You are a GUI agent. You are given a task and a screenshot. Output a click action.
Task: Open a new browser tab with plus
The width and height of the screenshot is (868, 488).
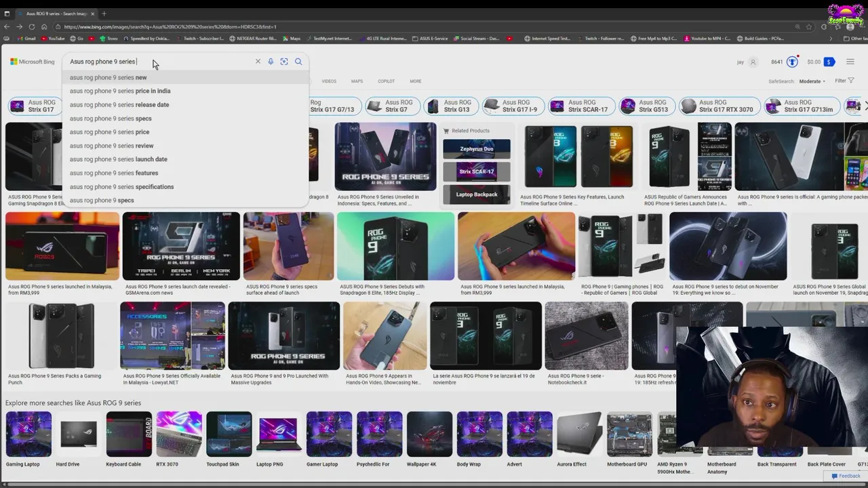click(x=104, y=14)
